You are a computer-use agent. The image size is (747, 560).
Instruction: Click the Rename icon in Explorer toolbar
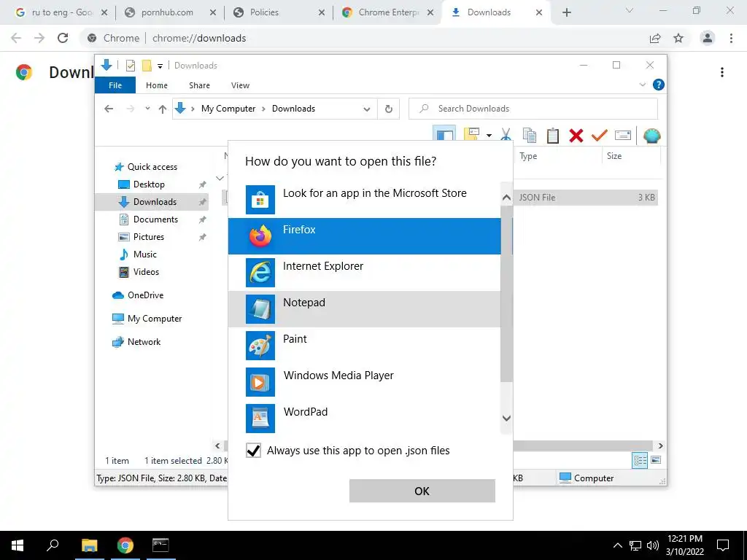click(x=623, y=135)
